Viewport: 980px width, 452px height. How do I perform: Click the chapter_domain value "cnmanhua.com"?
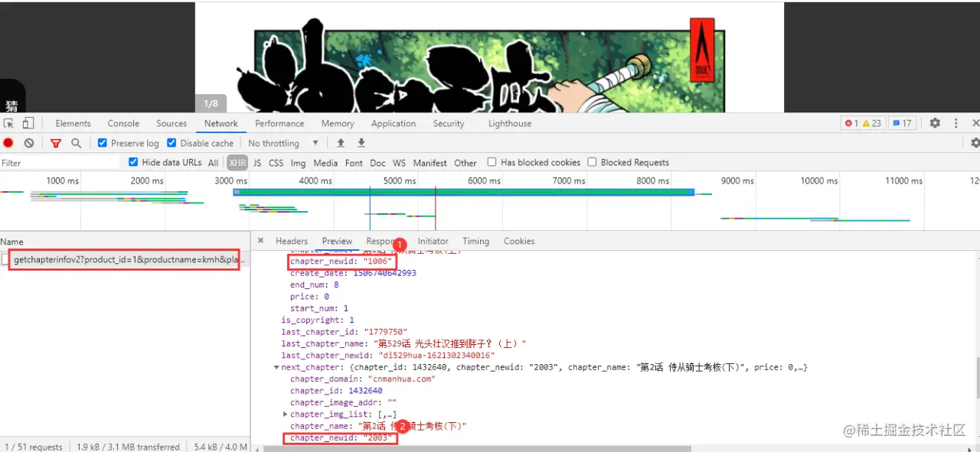[402, 379]
